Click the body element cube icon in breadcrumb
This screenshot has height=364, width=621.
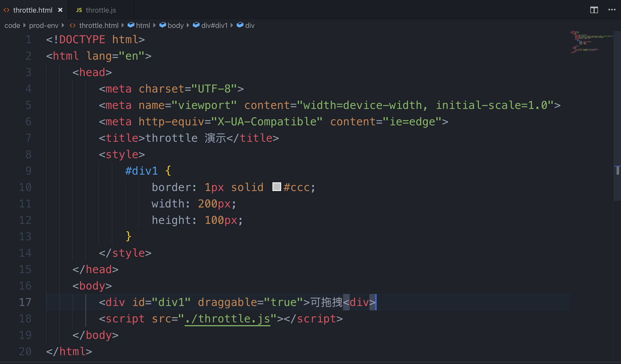163,25
